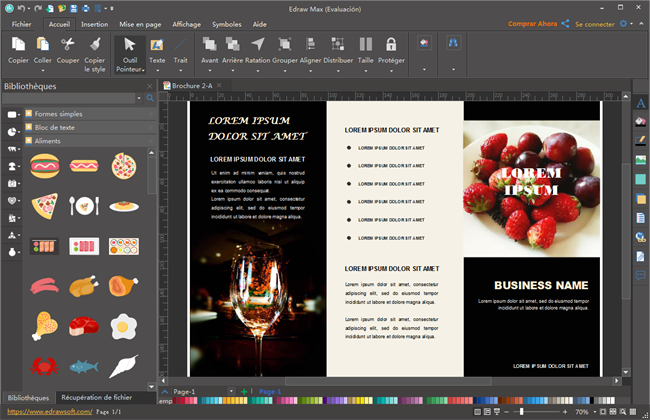Screen dimensions: 650x420
Task: Click the Grouper icon in ribbon
Action: (285, 45)
